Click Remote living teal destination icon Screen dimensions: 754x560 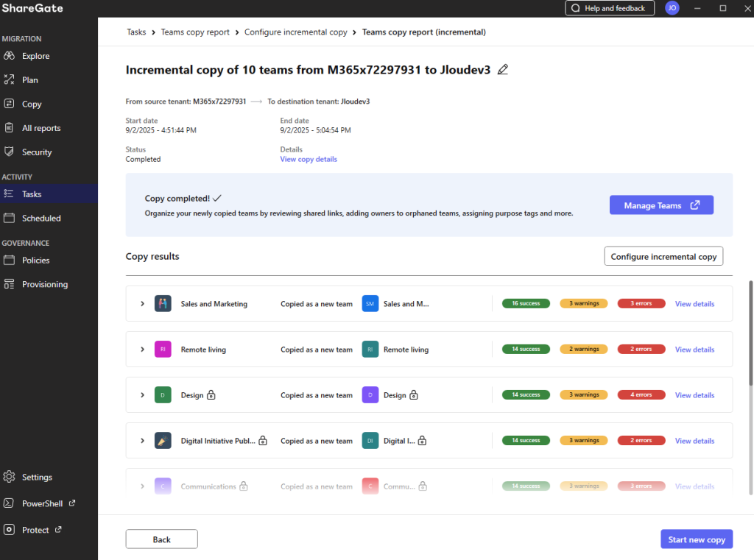coord(370,350)
